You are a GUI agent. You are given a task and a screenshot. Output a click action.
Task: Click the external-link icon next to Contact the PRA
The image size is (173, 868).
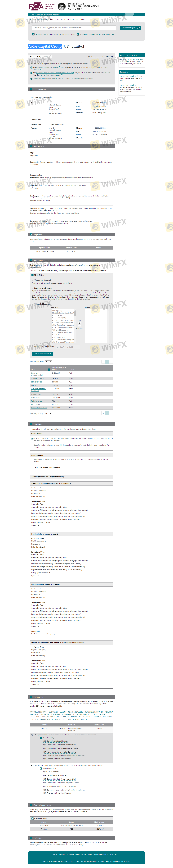(133, 85)
